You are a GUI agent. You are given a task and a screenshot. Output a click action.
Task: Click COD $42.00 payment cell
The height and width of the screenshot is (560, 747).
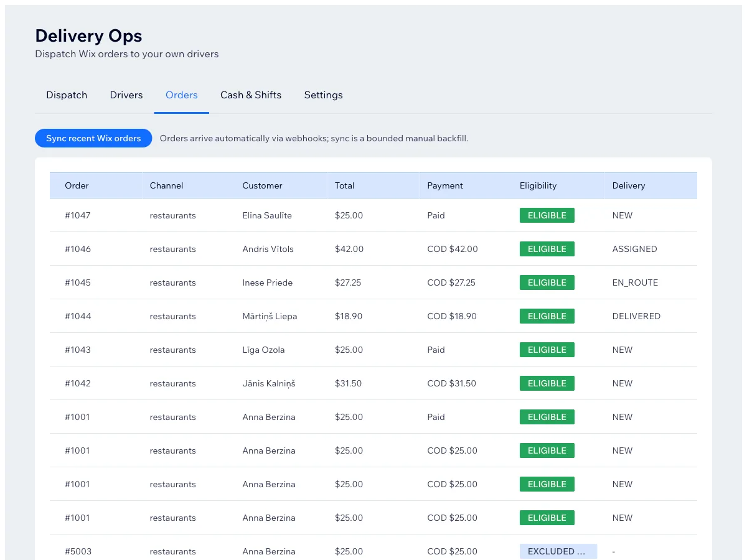(453, 249)
